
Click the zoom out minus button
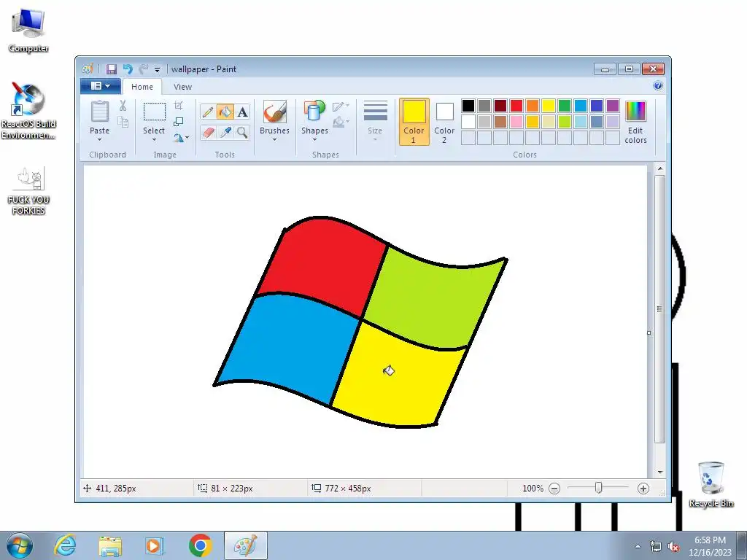[x=554, y=488]
